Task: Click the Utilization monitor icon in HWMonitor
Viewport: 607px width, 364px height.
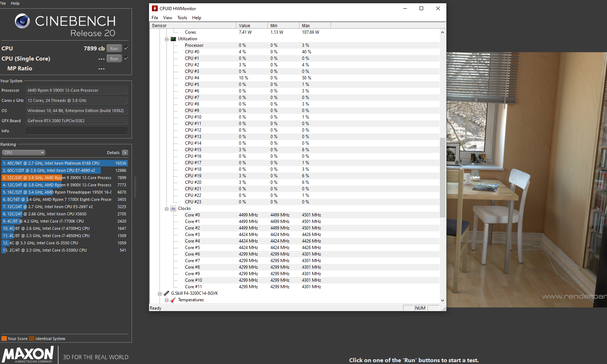Action: click(x=173, y=39)
